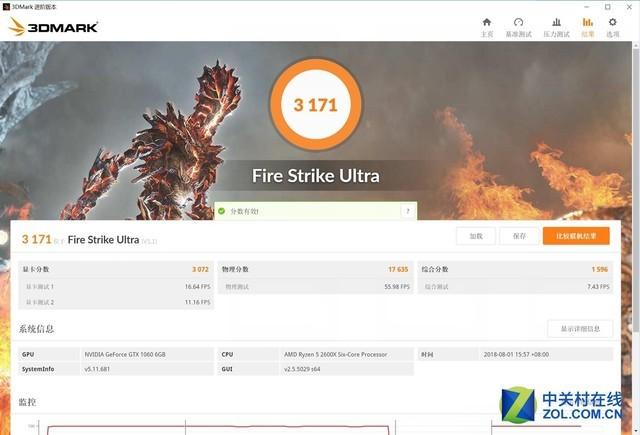The image size is (640, 435).
Task: Click the GUI version v2.5.5029 s64
Action: (x=302, y=369)
